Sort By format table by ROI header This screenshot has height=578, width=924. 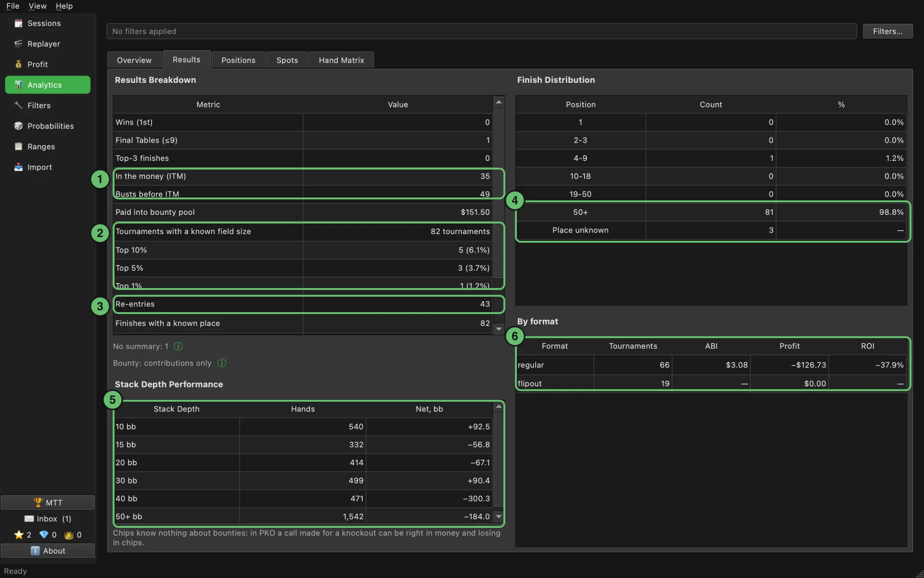pyautogui.click(x=868, y=346)
